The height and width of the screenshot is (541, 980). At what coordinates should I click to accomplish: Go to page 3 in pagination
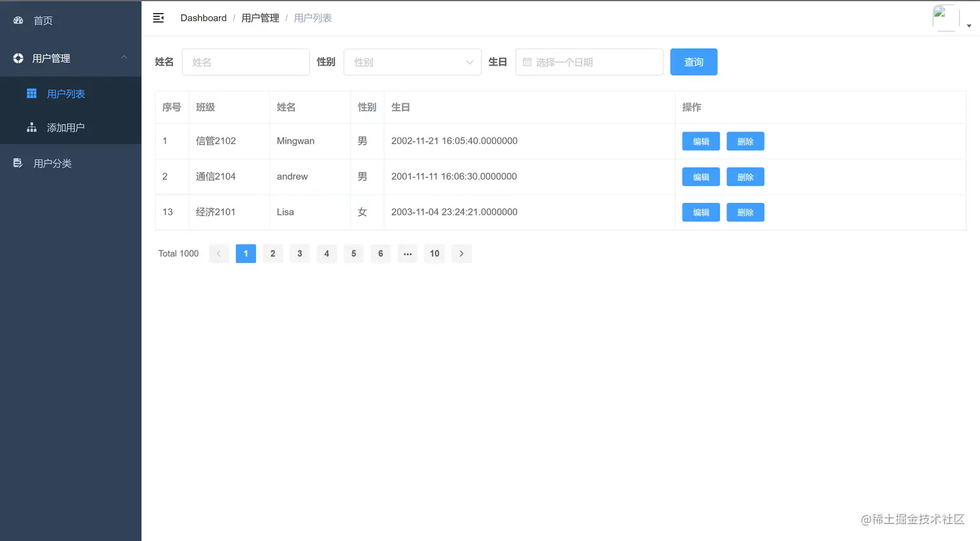coord(299,254)
